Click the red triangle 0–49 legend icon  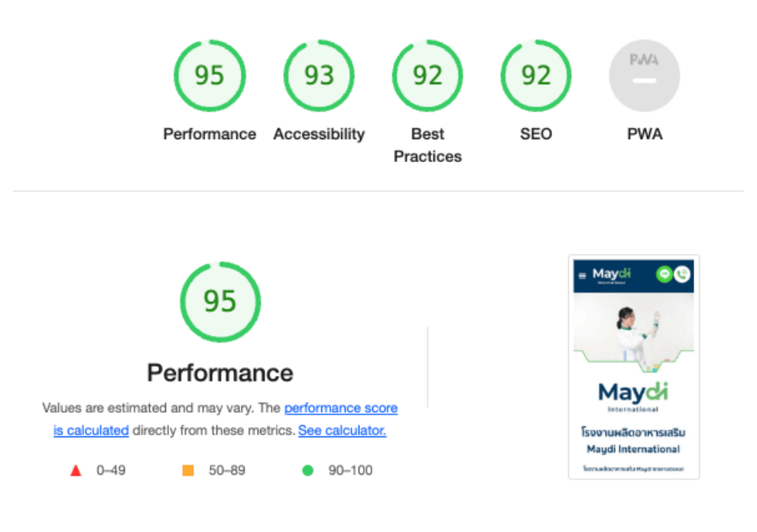pos(76,470)
